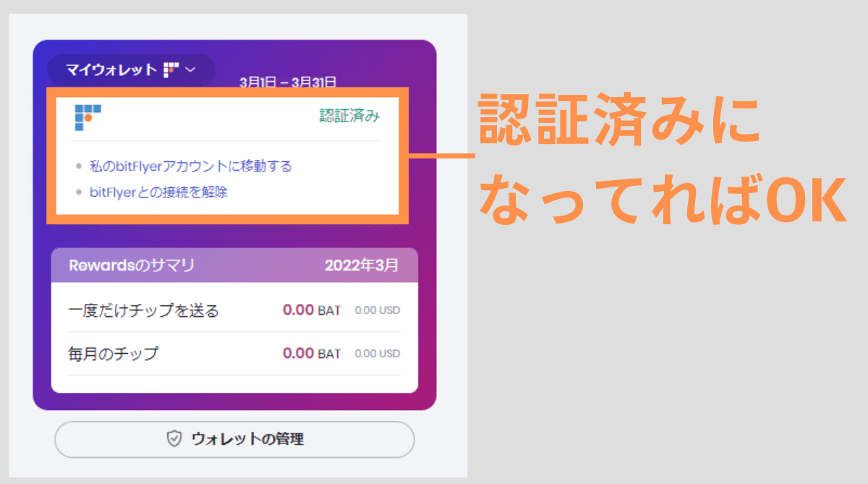Open 私のbitFlyerアカウントに移動する link
868x484 pixels.
pos(191,166)
